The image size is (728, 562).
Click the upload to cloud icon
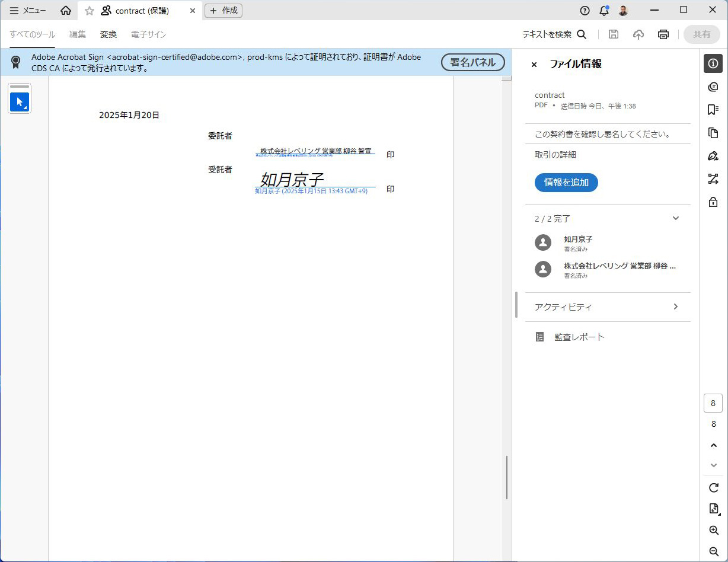(x=638, y=34)
